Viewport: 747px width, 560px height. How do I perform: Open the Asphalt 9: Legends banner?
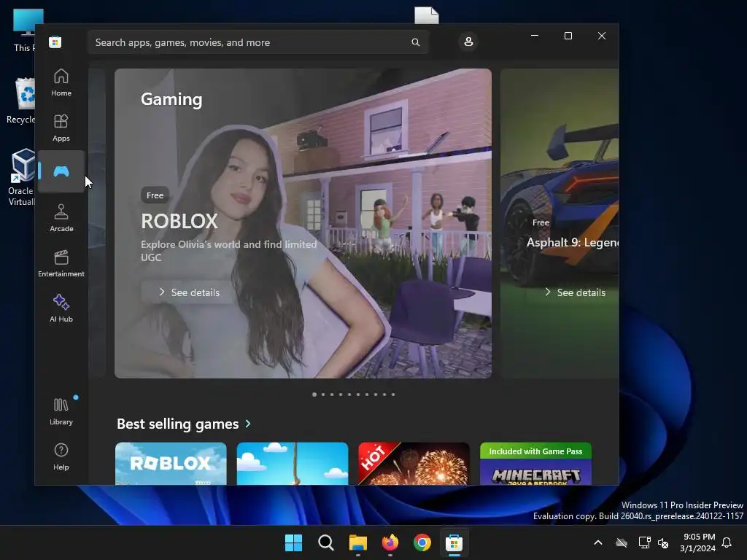pos(560,223)
